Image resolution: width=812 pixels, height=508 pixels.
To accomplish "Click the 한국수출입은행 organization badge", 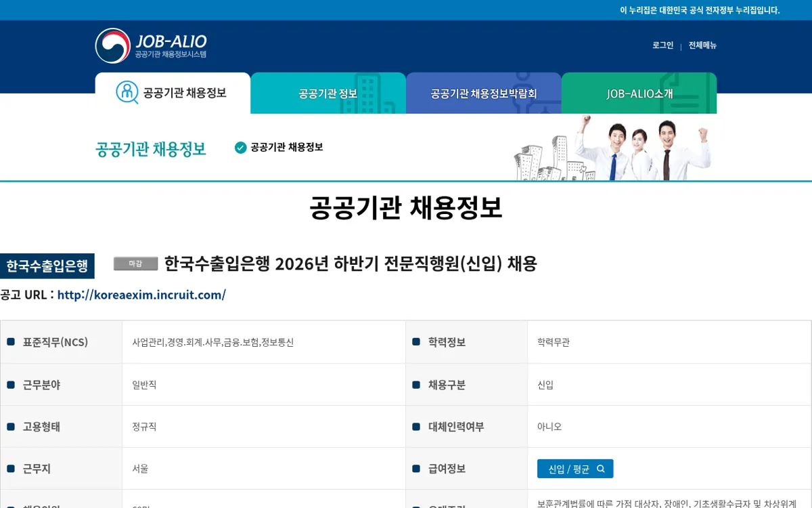I will pyautogui.click(x=47, y=266).
